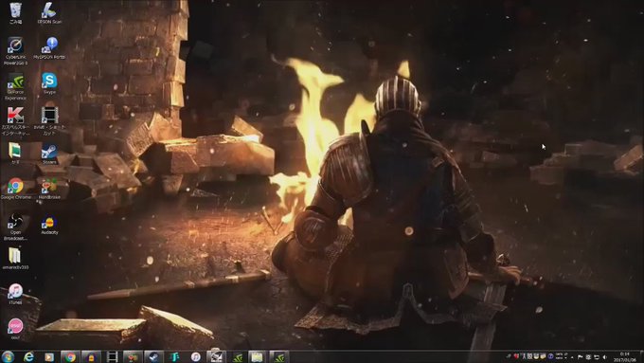The image size is (644, 363).
Task: Show hidden system tray icons
Action: point(572,357)
